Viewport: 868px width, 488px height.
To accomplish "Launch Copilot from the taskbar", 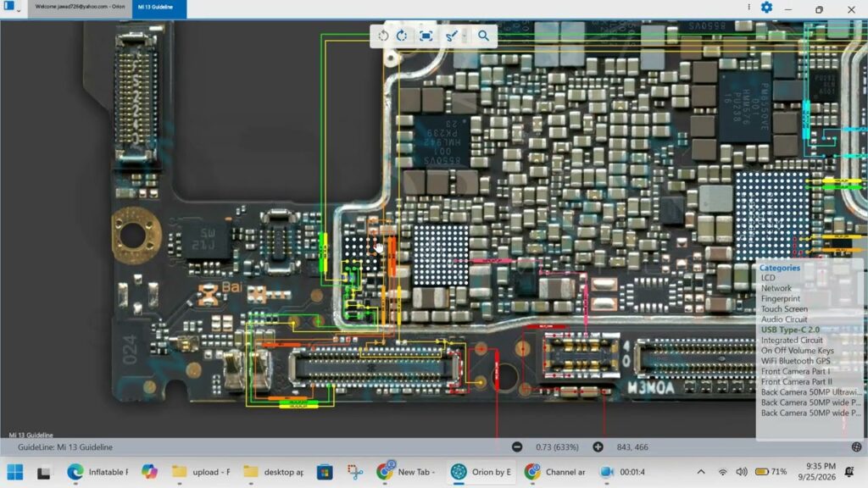I will [x=149, y=472].
